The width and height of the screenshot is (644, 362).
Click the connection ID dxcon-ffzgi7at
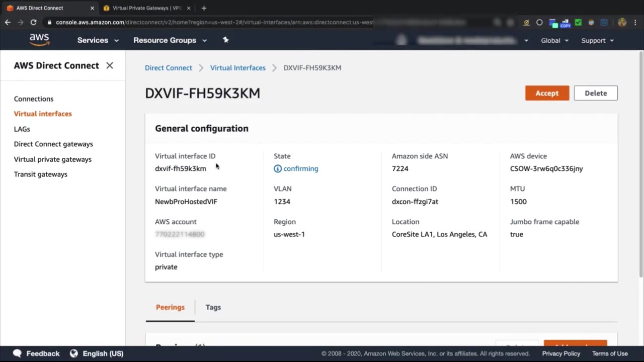coord(415,202)
